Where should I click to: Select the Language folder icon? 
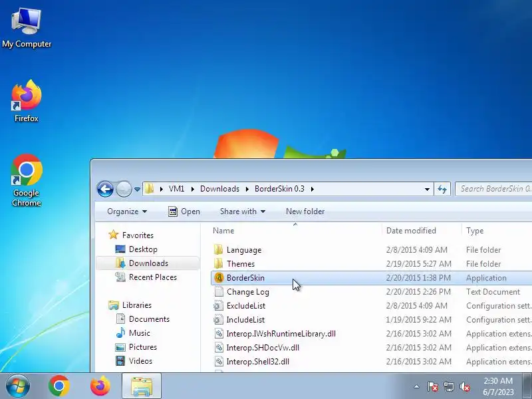tap(219, 250)
